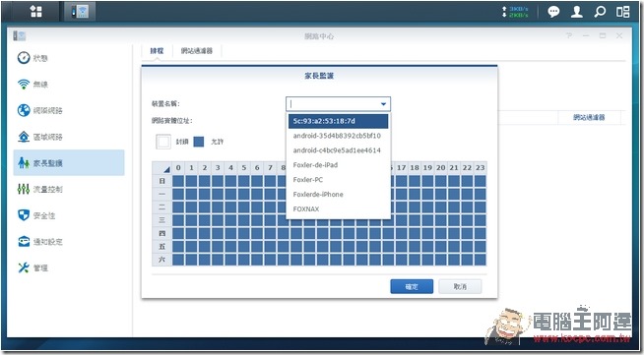Choose Foxler-PC from the device list

point(307,180)
